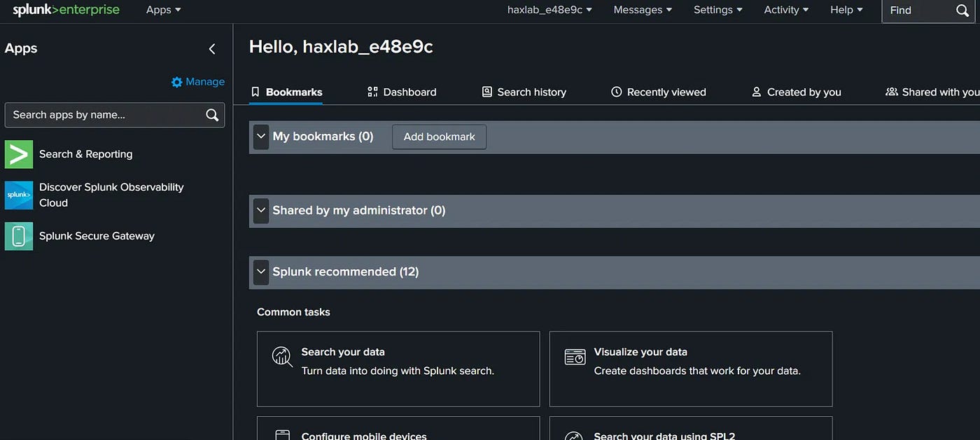This screenshot has width=980, height=440.
Task: Click the Splunk Secure Gateway phone icon
Action: point(19,236)
